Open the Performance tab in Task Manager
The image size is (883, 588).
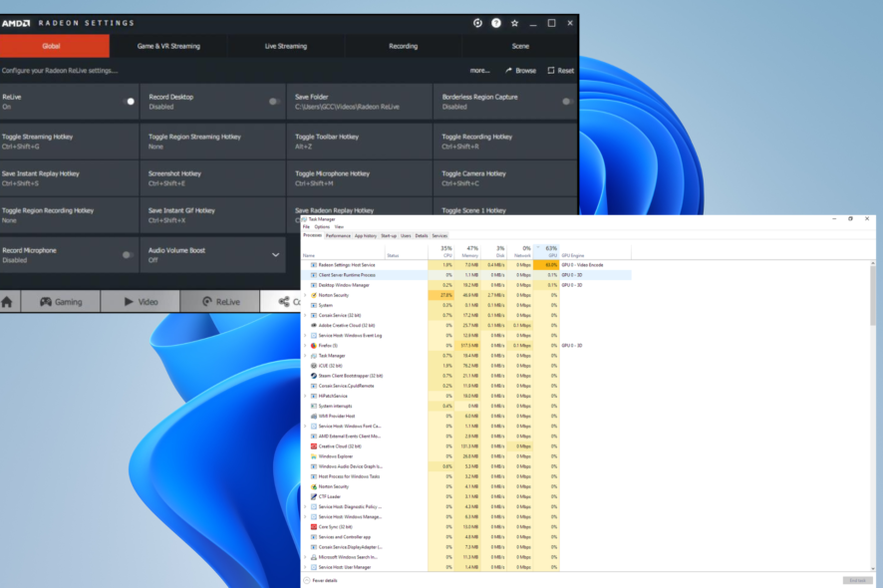338,236
